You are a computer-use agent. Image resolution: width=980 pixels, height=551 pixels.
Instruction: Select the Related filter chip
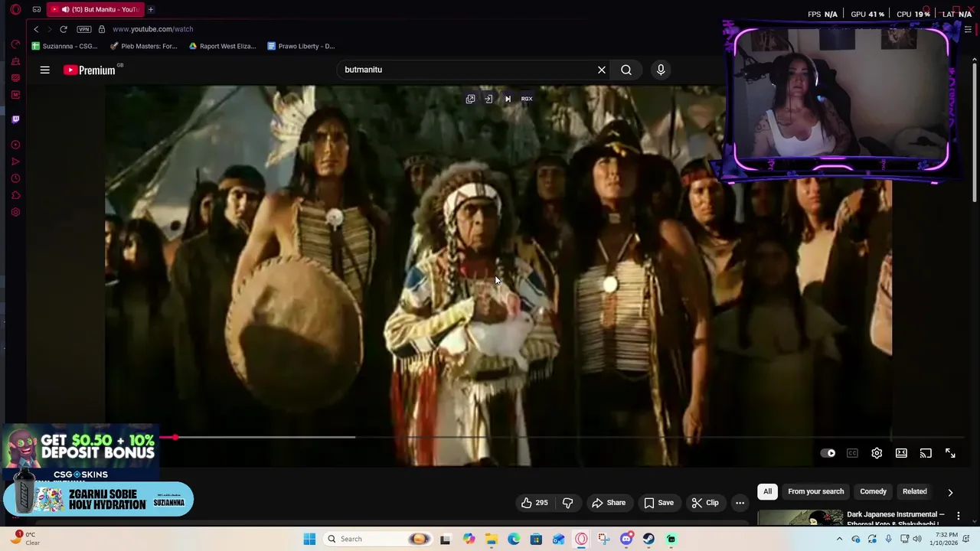914,491
